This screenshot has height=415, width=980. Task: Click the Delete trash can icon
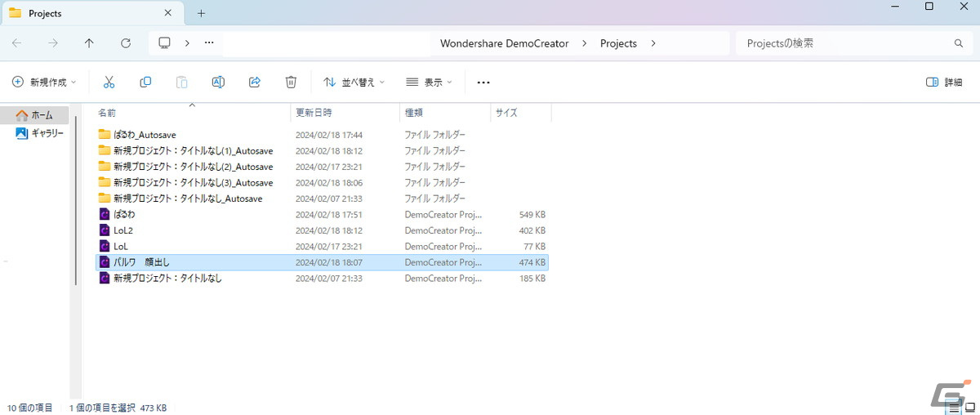pos(291,82)
